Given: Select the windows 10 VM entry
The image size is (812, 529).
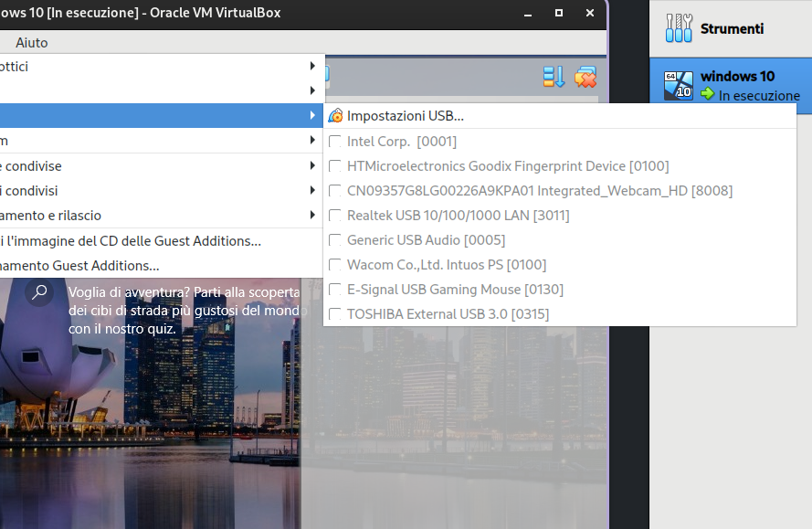Looking at the screenshot, I should tap(731, 86).
